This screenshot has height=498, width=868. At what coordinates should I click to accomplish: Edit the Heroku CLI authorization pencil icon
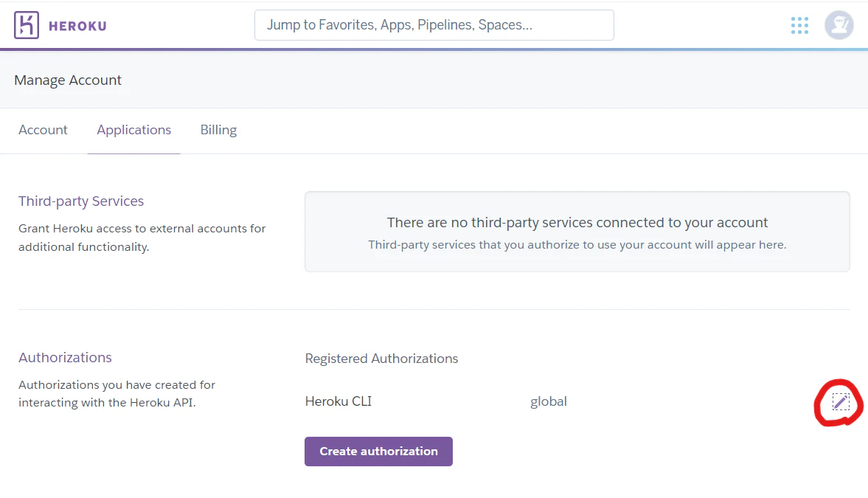point(840,401)
